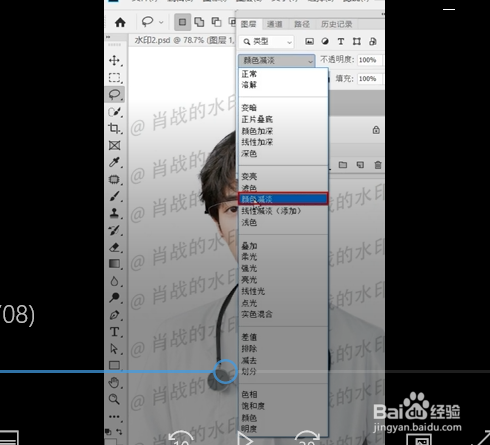Select the Brush tool
The width and height of the screenshot is (490, 445).
pyautogui.click(x=114, y=196)
